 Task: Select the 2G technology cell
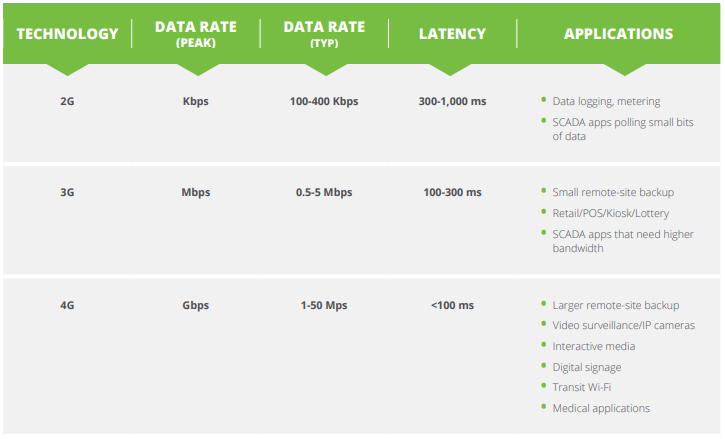click(67, 101)
